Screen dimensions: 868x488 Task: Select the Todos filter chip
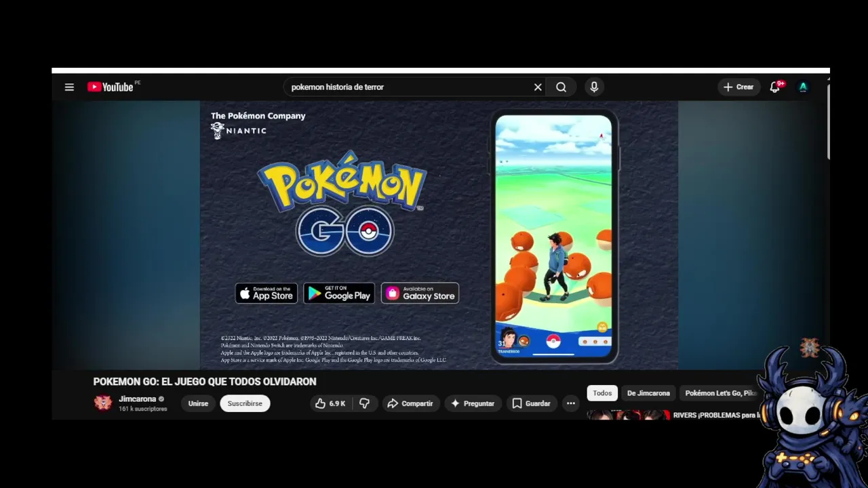click(x=602, y=393)
